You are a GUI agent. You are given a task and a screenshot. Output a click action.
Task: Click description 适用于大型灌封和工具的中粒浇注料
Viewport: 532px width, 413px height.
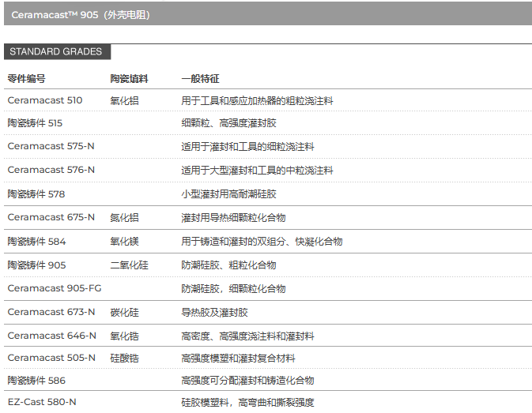pos(257,171)
